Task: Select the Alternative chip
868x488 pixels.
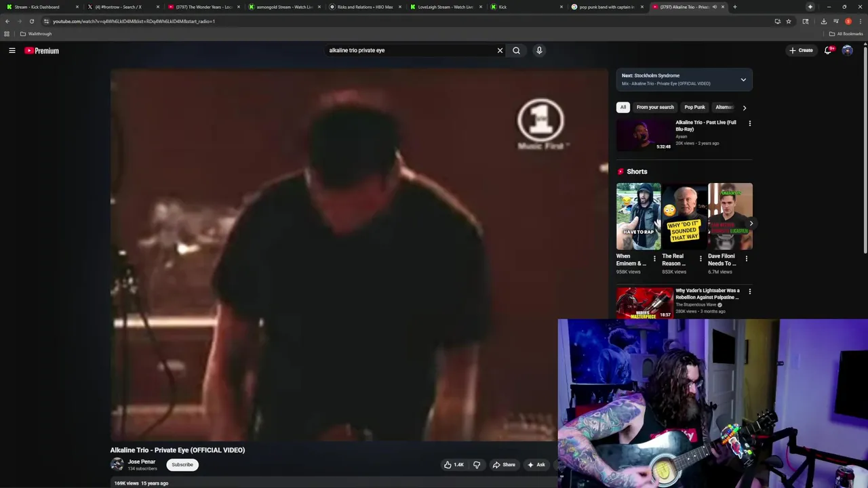Action: (x=724, y=107)
